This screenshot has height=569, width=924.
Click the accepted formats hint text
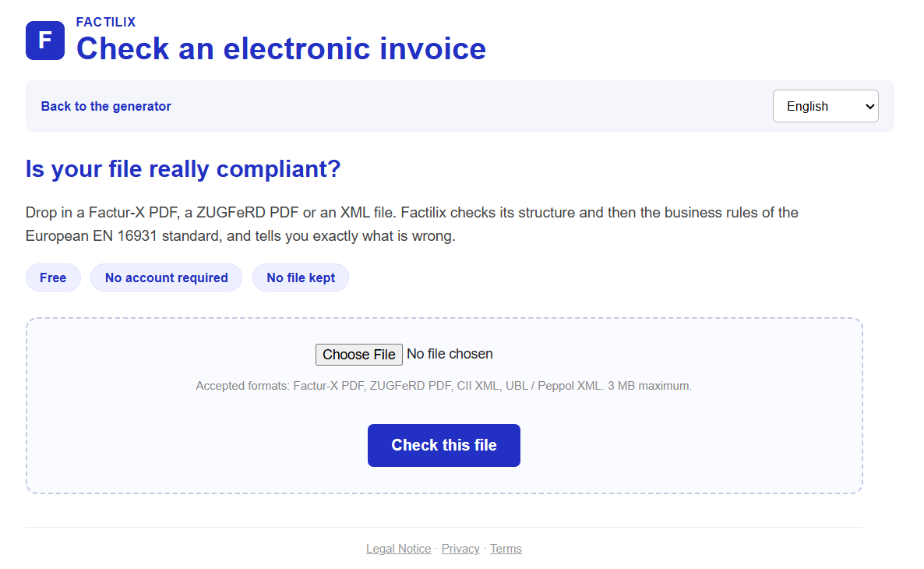pos(444,386)
